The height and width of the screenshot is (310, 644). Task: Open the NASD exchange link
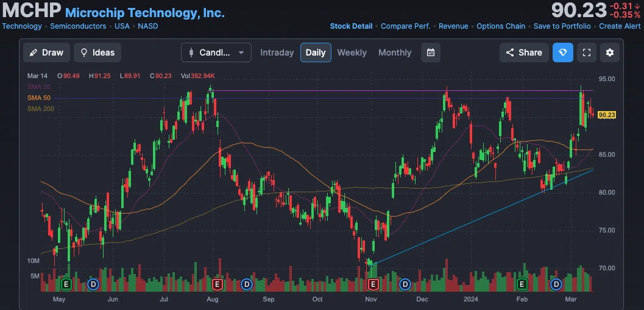(148, 26)
